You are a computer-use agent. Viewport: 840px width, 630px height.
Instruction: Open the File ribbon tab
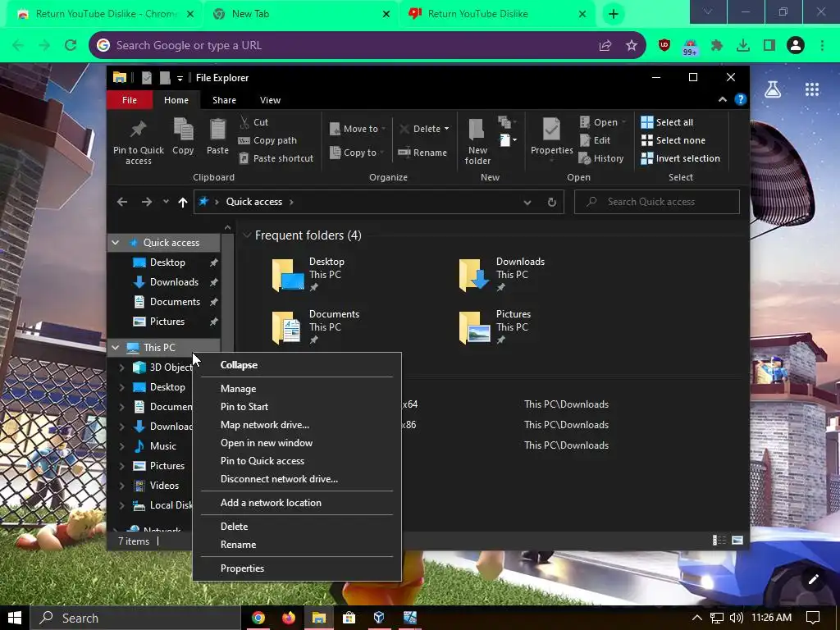tap(129, 100)
